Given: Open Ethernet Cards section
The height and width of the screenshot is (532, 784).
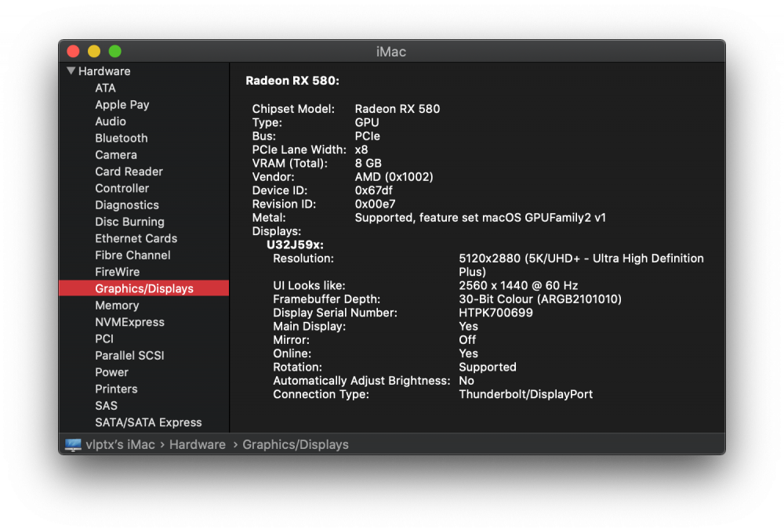Looking at the screenshot, I should [136, 238].
